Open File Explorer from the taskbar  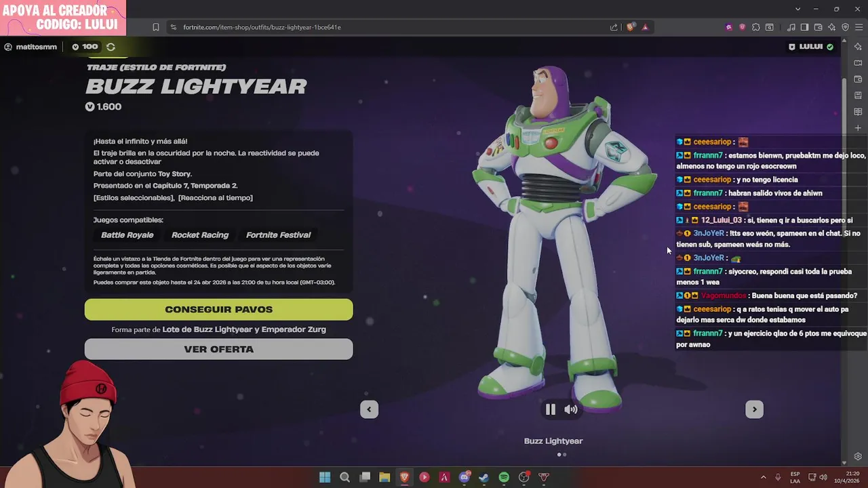coord(384,477)
